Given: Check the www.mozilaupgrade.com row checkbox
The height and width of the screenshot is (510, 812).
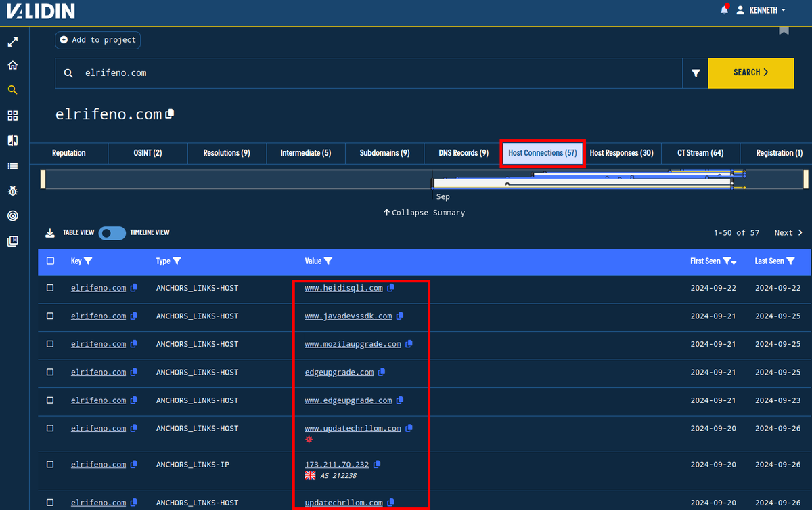Looking at the screenshot, I should [50, 344].
